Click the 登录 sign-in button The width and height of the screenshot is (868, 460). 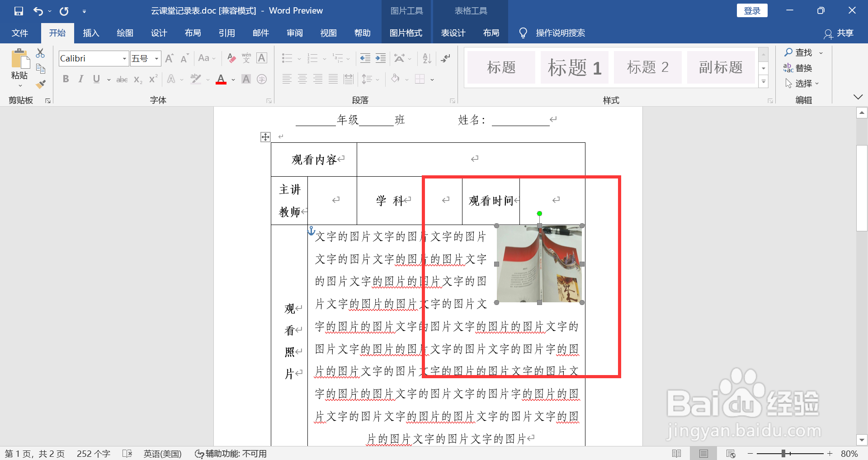pyautogui.click(x=752, y=10)
